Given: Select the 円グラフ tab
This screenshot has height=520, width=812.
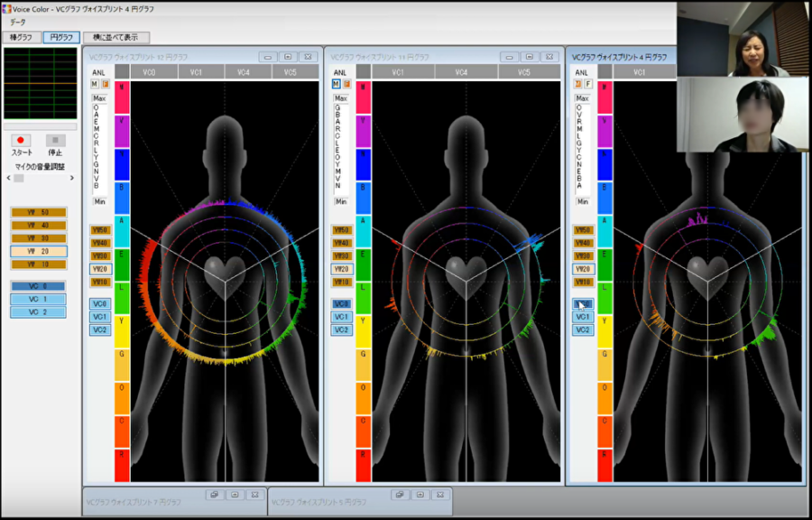Looking at the screenshot, I should tap(60, 38).
